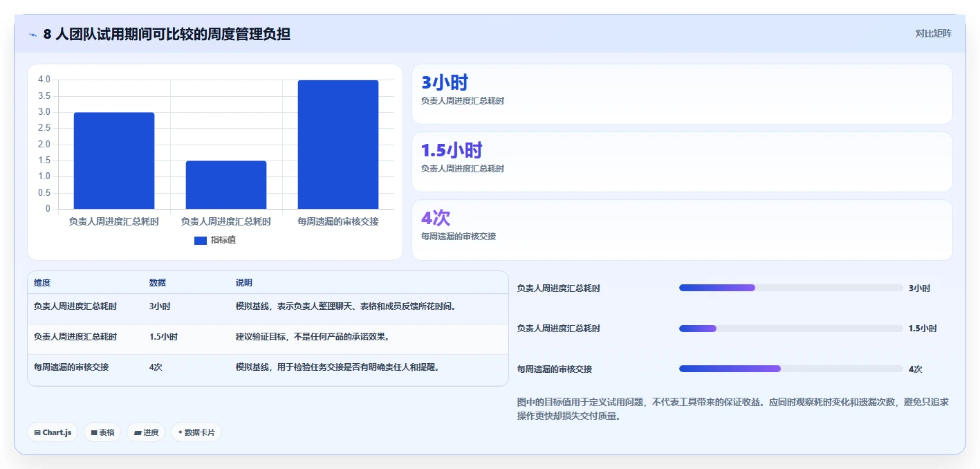Click the 说明 table column header

click(244, 283)
